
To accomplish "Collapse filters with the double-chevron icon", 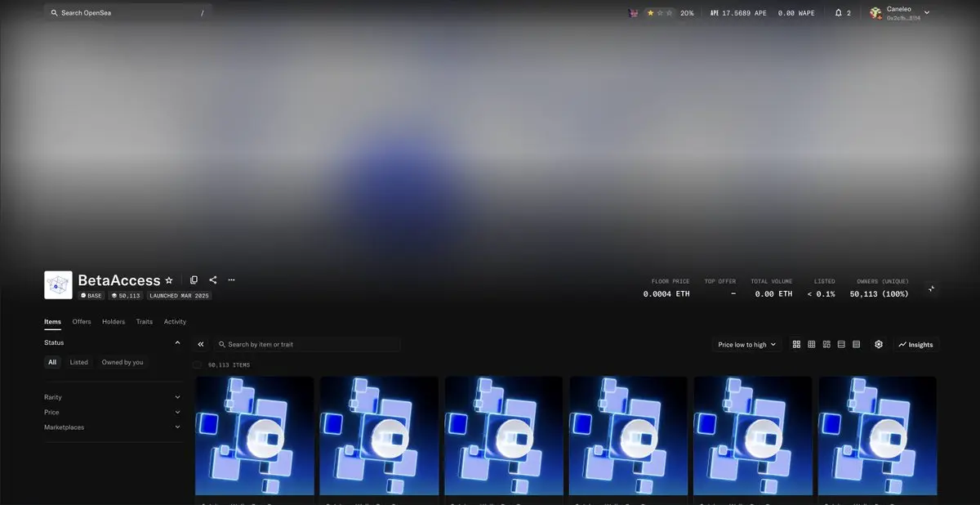I will 201,344.
